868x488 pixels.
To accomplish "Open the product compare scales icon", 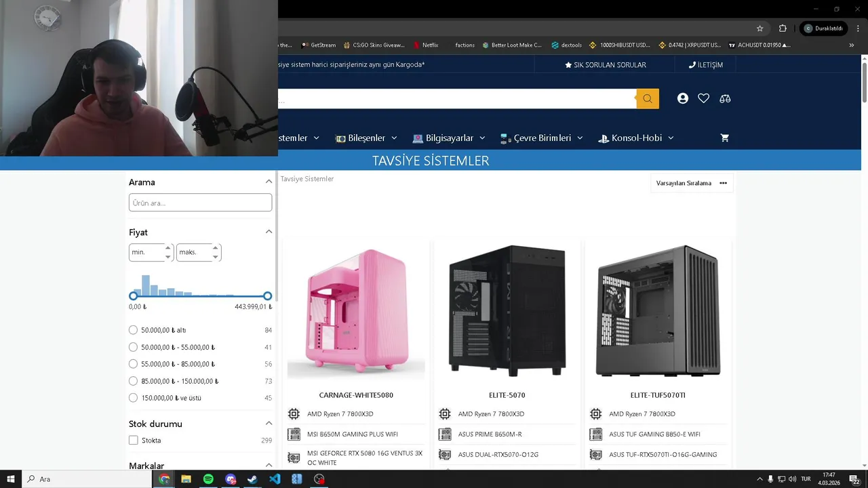I will pos(725,98).
